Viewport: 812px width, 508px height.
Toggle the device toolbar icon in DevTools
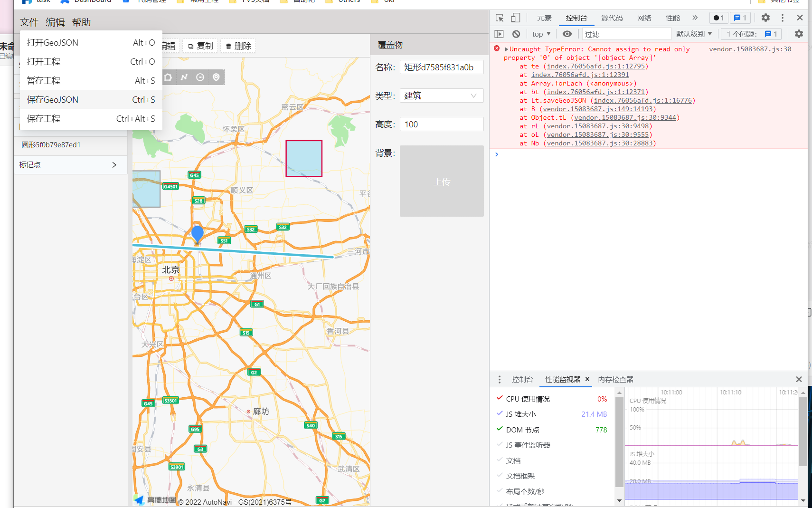(516, 18)
